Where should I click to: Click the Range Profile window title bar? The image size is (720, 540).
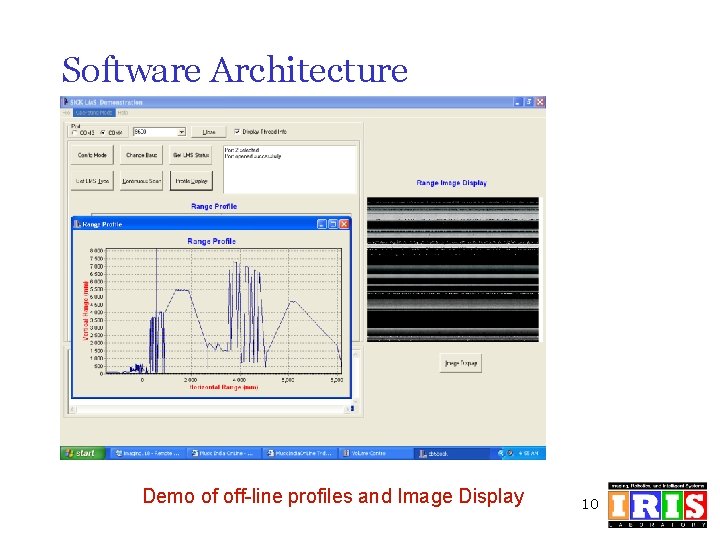(211, 224)
